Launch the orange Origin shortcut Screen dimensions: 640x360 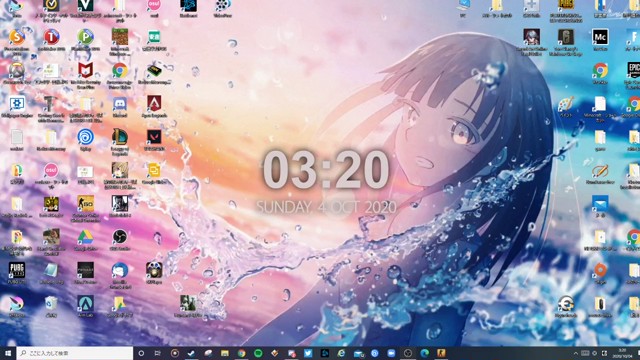(x=600, y=270)
